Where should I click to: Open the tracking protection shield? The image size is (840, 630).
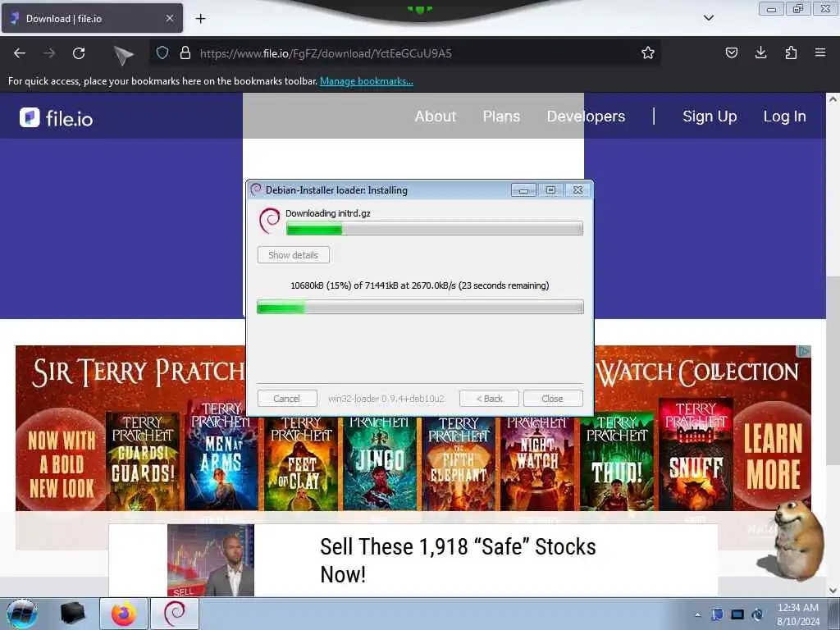[x=162, y=52]
